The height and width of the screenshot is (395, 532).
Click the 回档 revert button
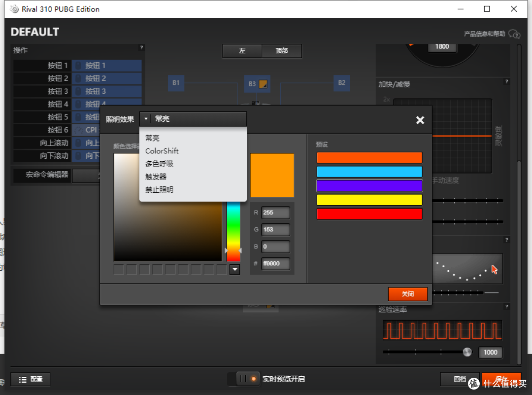[x=460, y=379]
